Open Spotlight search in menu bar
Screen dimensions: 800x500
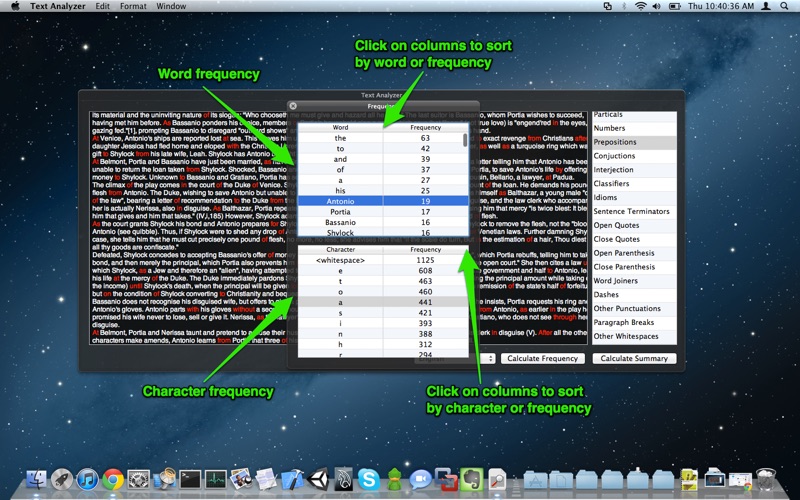784,6
